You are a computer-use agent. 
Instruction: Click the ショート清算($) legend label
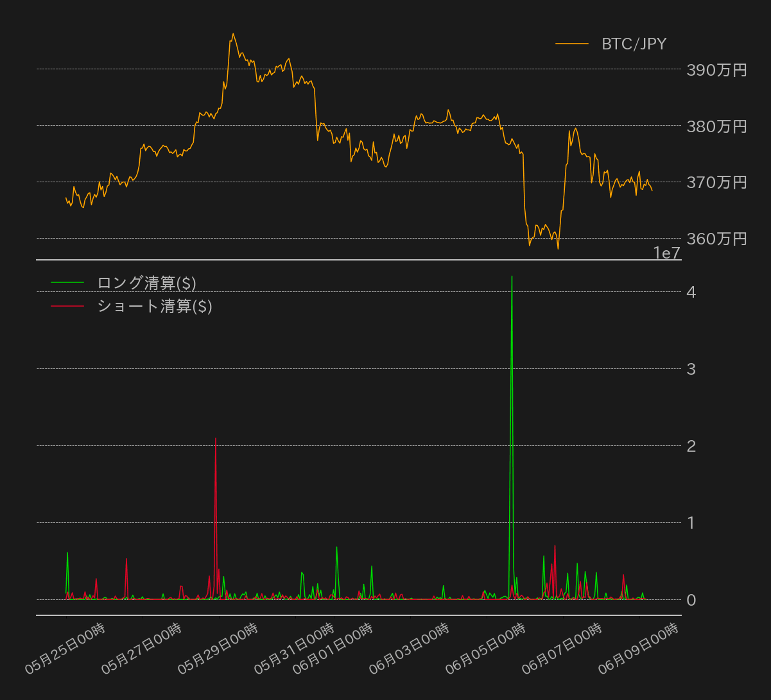154,307
